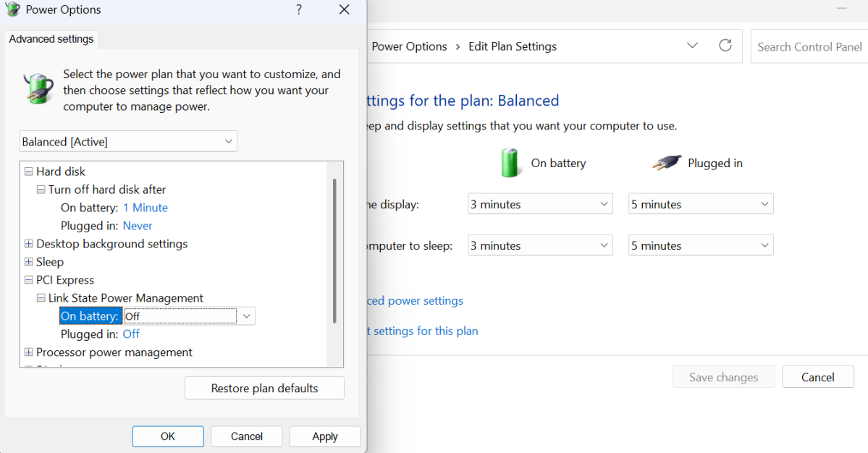Click the Power Options title bar icon
Viewport: 868px width, 453px height.
[x=12, y=10]
